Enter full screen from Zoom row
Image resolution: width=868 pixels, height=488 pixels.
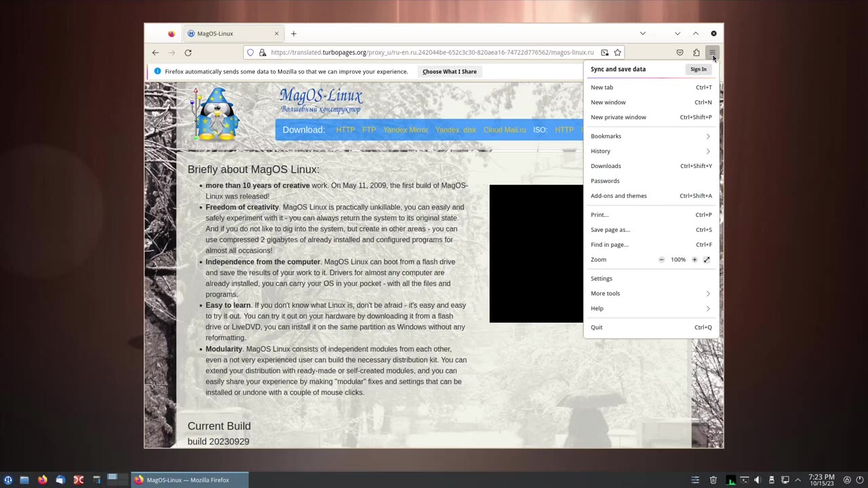coord(707,260)
